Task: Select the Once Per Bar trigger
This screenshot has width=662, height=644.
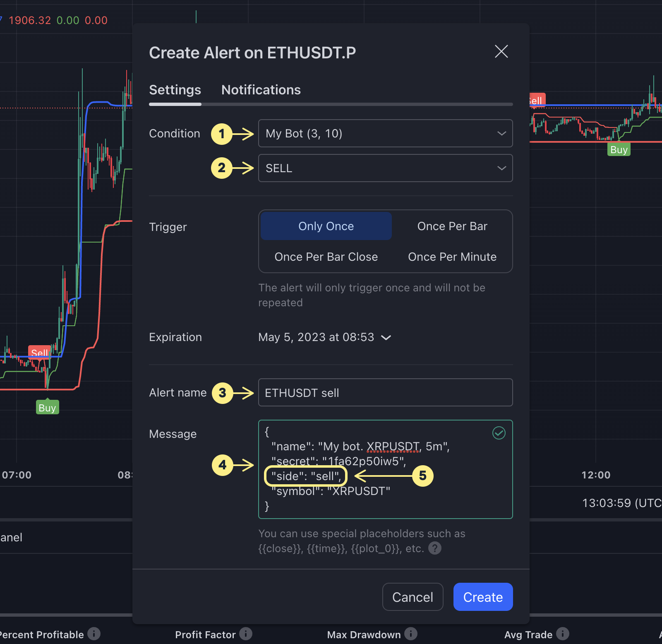Action: (x=452, y=226)
